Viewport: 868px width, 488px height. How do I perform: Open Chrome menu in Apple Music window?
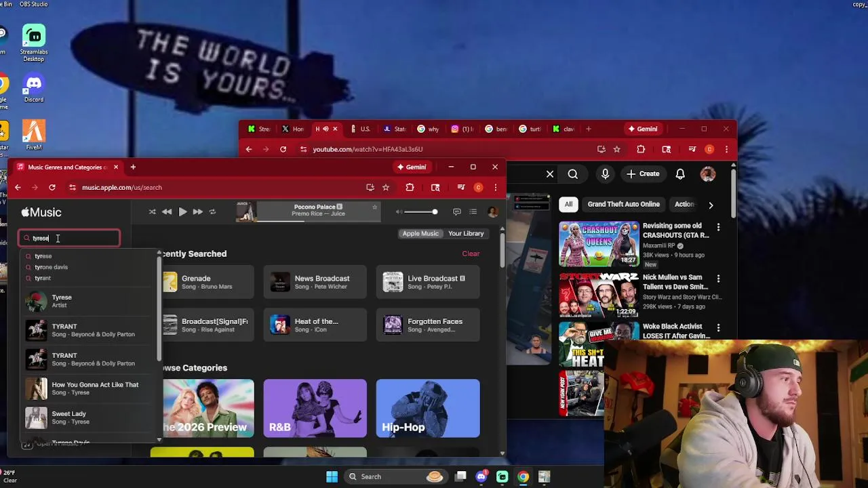[496, 188]
